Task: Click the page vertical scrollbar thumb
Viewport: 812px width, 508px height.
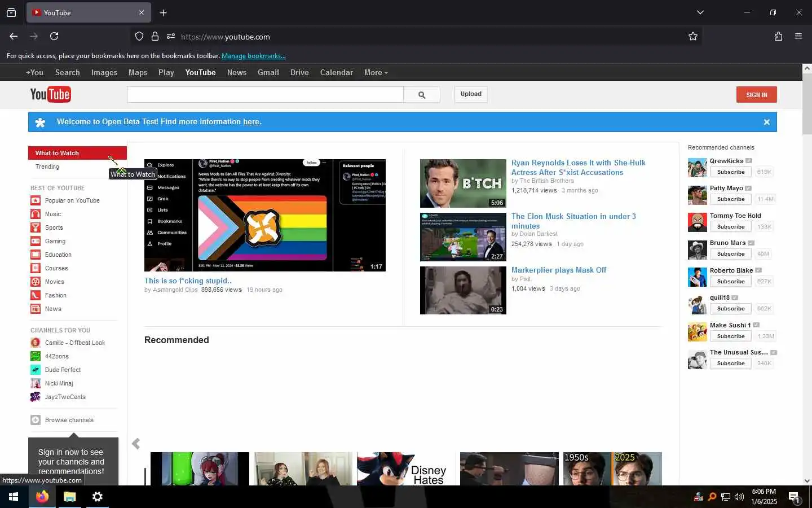Action: [x=807, y=104]
